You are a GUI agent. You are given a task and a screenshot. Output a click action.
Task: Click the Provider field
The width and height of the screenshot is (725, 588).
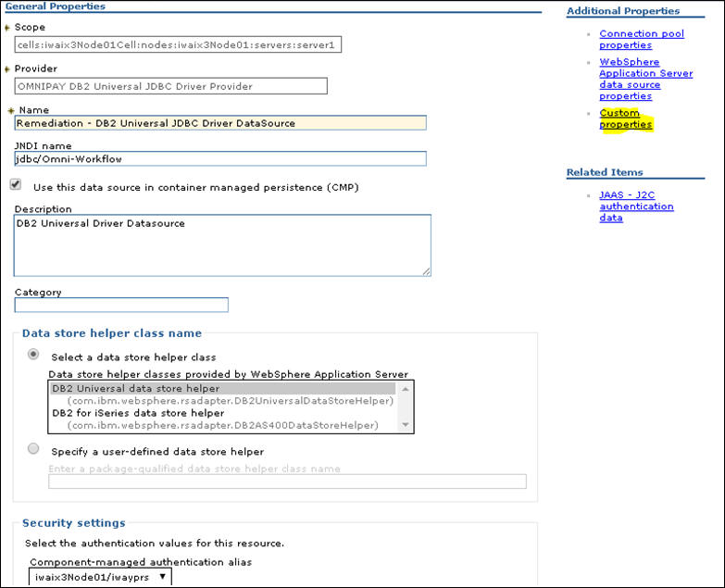[170, 86]
